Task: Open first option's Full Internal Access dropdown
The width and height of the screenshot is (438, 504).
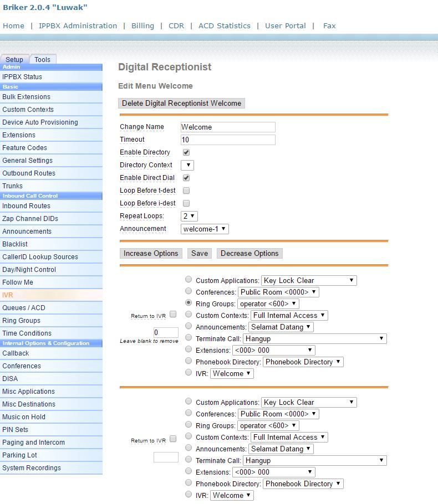Action: 289,315
